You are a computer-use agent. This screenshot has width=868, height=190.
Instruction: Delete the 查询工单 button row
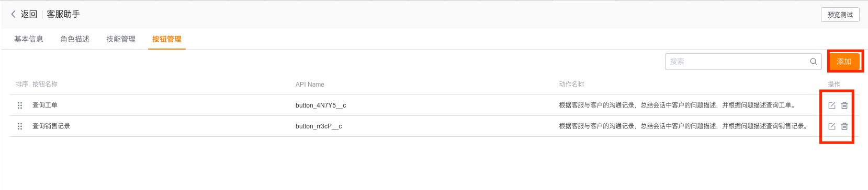(x=844, y=105)
